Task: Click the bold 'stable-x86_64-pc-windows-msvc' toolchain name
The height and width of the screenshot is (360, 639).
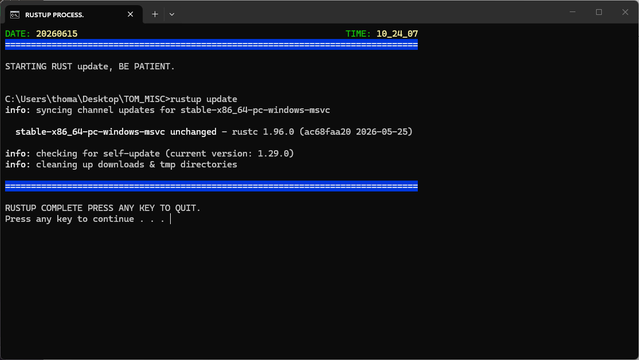Action: pyautogui.click(x=90, y=132)
